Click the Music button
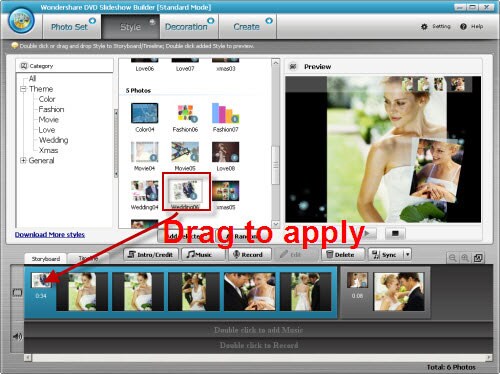Viewport: 500px width, 374px height. coord(204,255)
